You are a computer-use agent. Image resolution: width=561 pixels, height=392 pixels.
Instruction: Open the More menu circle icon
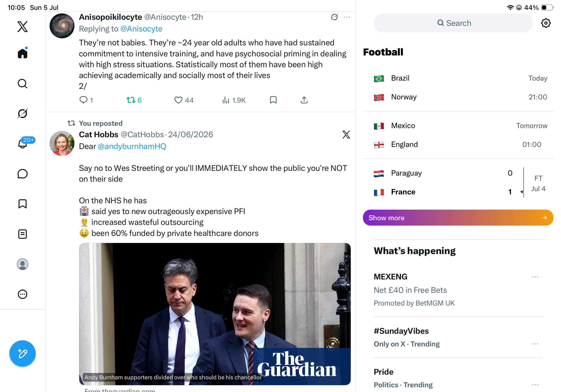(23, 294)
